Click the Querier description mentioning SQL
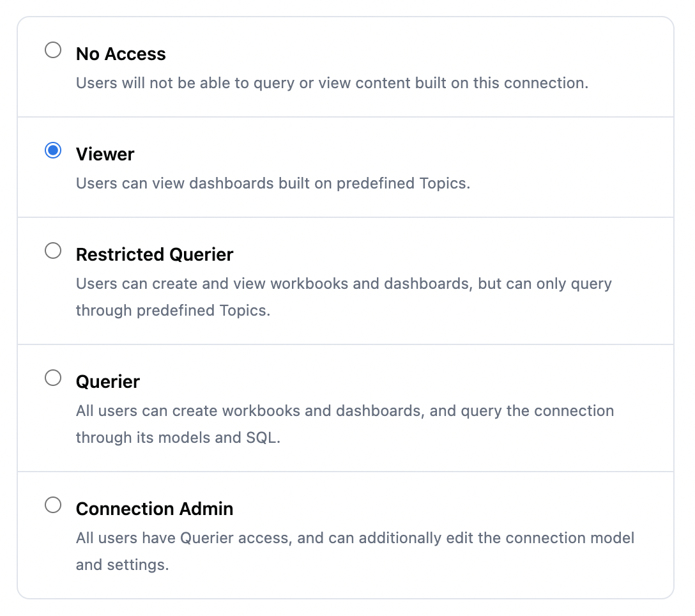Screen dimensions: 695x616 (x=345, y=411)
